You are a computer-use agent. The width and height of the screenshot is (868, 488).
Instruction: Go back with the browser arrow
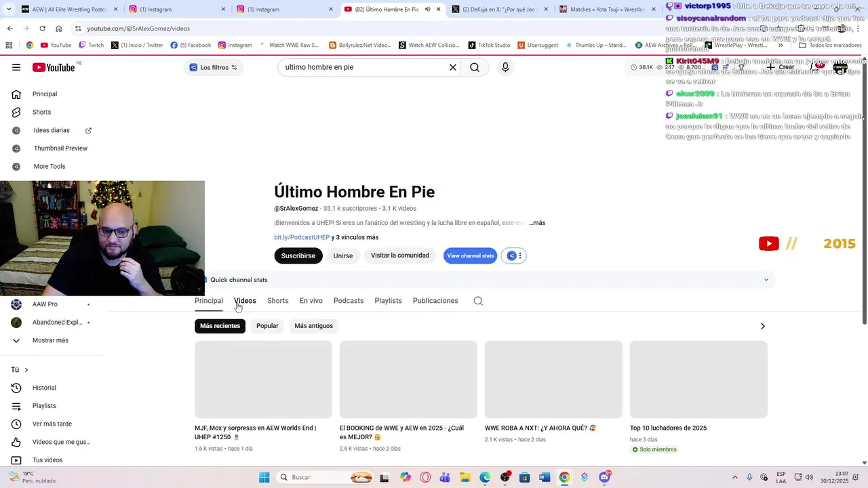coord(9,28)
